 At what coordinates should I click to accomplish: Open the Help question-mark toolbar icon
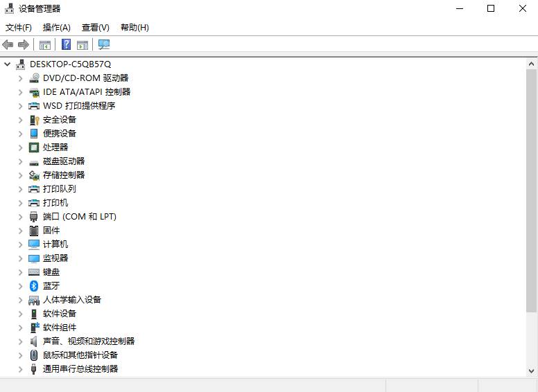(x=66, y=44)
